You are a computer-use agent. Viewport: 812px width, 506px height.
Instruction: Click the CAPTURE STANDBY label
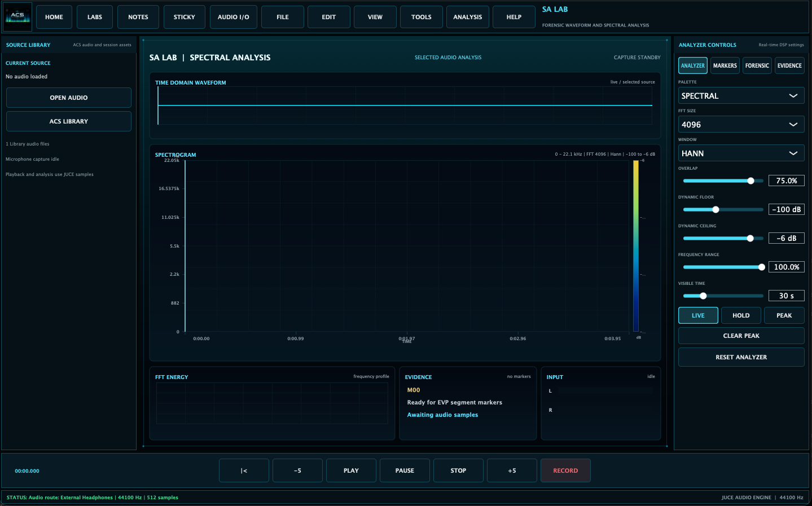point(637,58)
